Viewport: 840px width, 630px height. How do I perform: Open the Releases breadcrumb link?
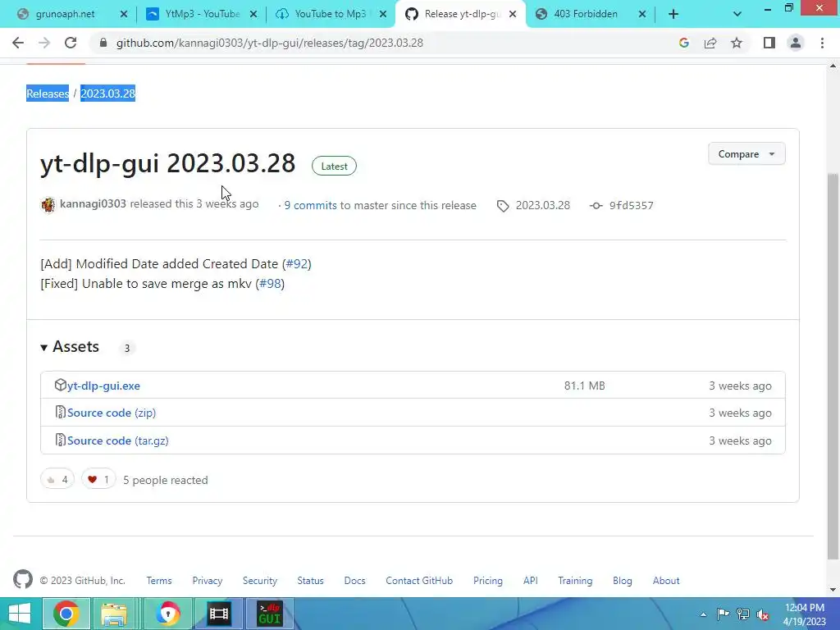[x=48, y=94]
